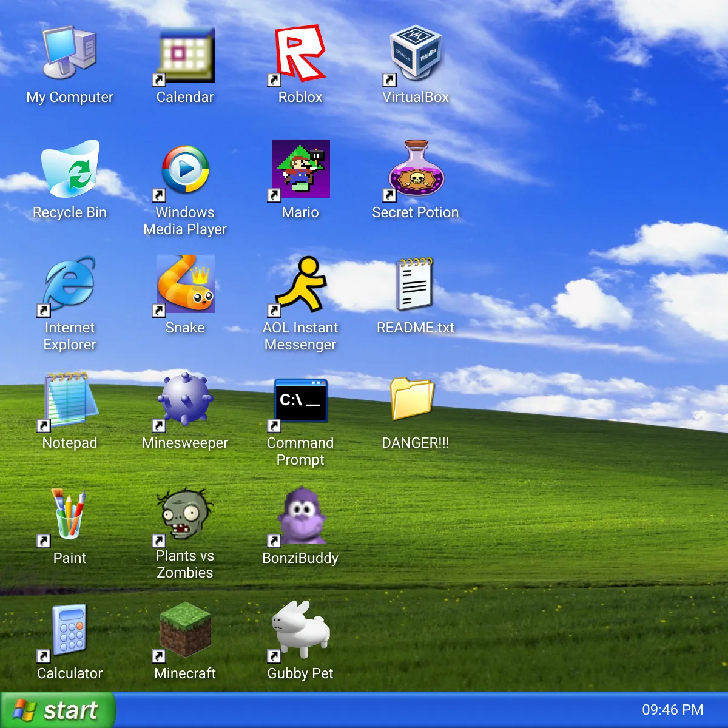Click the "Gubby Pet" label text
Image resolution: width=728 pixels, height=728 pixels.
point(300,673)
